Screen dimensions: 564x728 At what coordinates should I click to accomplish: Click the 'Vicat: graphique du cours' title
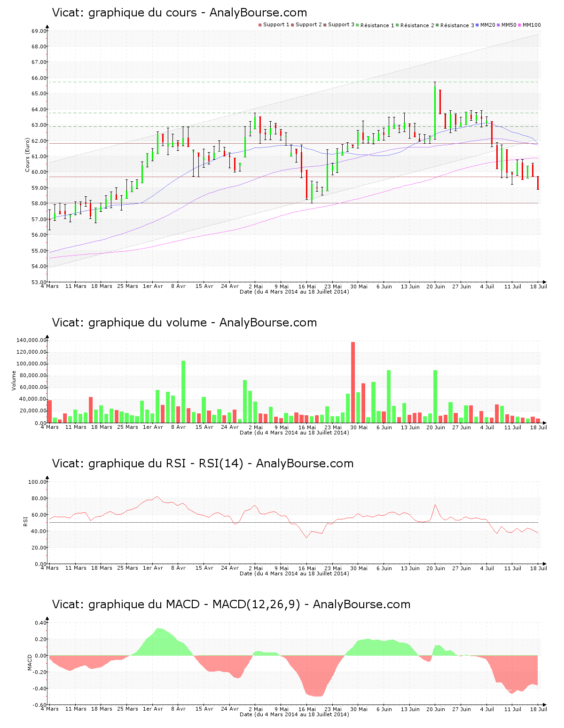click(x=180, y=13)
